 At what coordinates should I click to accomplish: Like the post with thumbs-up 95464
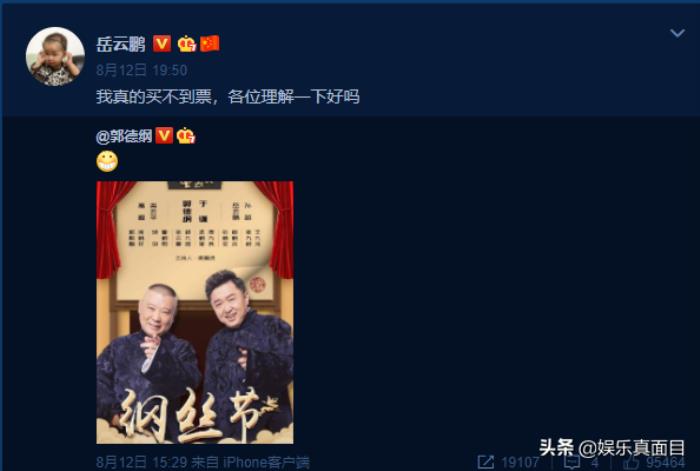tap(632, 463)
